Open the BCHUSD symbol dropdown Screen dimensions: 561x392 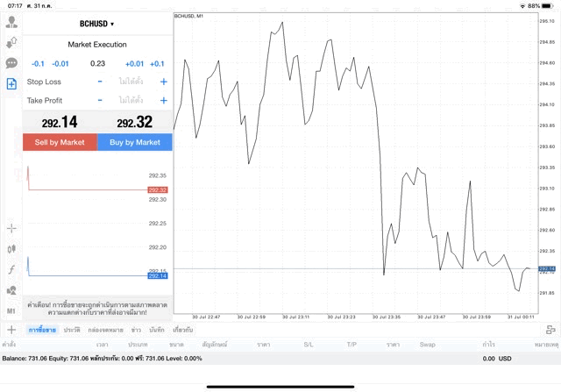pos(96,24)
